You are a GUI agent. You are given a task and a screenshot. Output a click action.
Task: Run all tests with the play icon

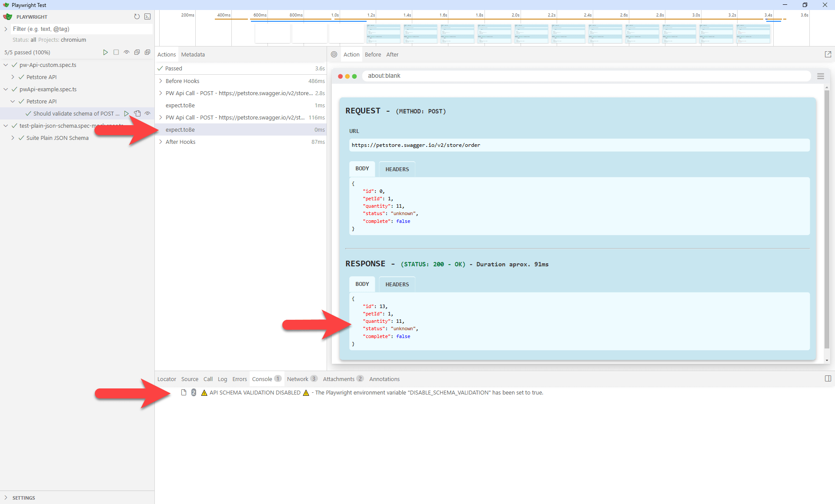tap(106, 52)
